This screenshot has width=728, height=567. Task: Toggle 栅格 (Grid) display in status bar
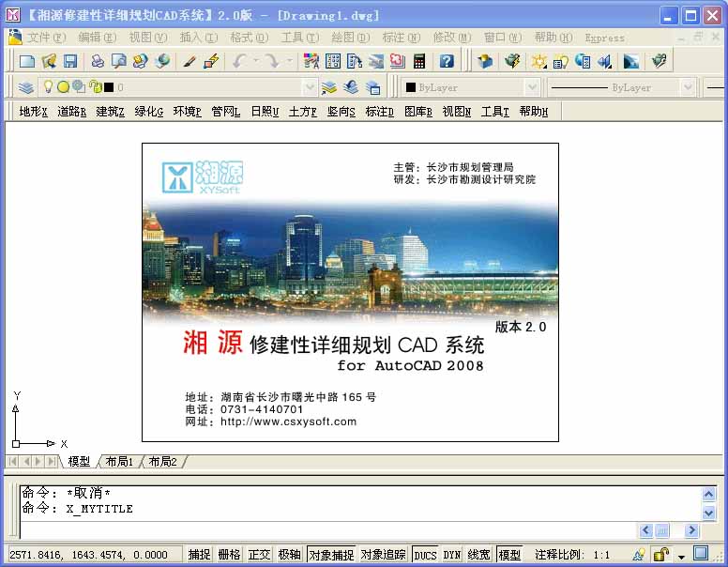point(229,555)
